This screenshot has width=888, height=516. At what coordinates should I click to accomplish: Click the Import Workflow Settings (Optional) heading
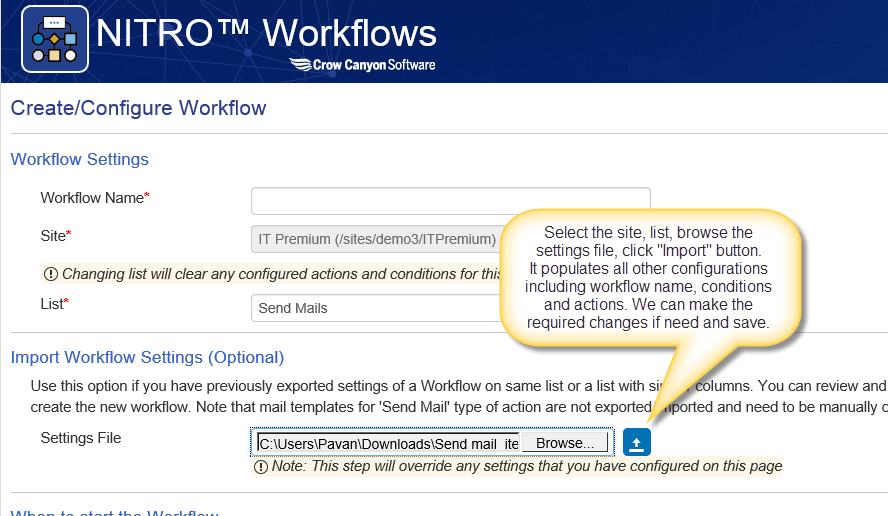(147, 357)
